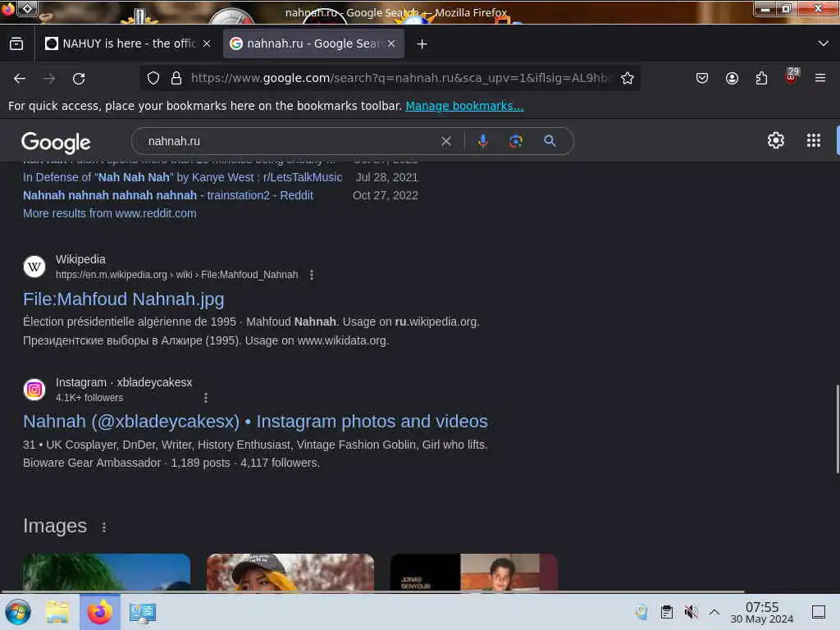
Task: Launch the file manager from taskbar
Action: click(57, 612)
